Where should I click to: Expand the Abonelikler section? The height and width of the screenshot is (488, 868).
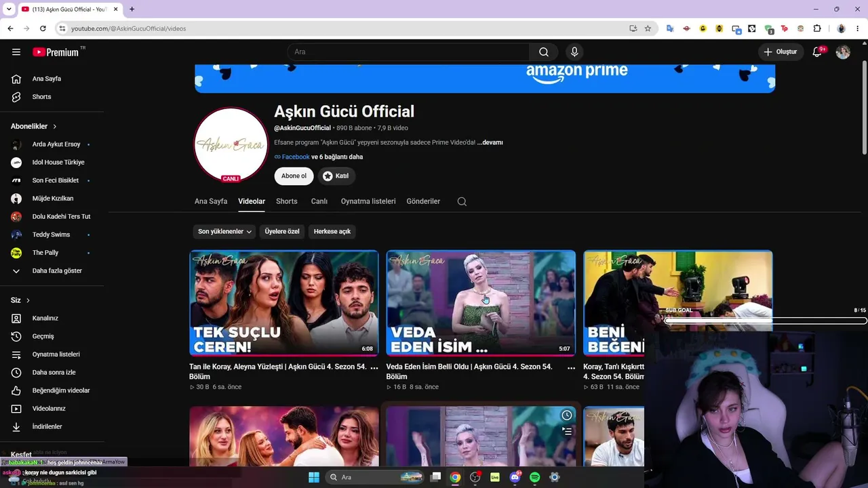click(x=34, y=127)
